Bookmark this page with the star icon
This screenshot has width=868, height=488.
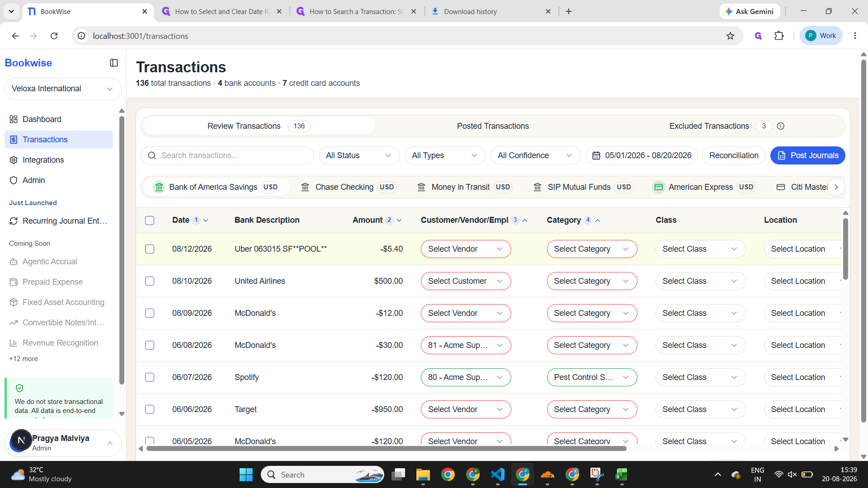(x=730, y=36)
